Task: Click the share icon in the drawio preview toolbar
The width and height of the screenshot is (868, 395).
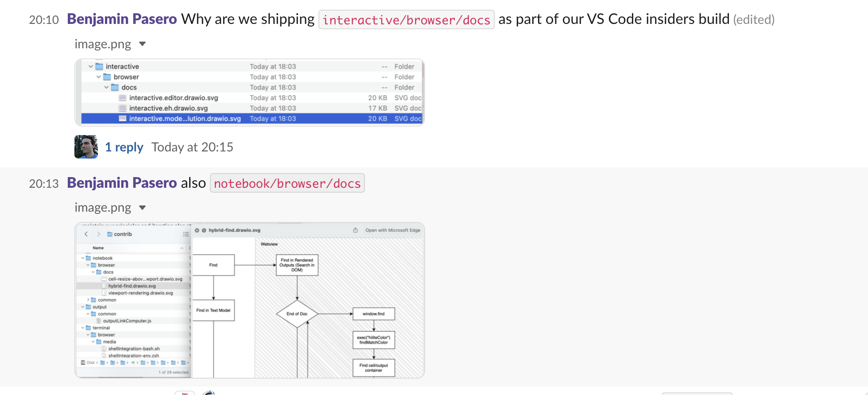Action: 356,230
